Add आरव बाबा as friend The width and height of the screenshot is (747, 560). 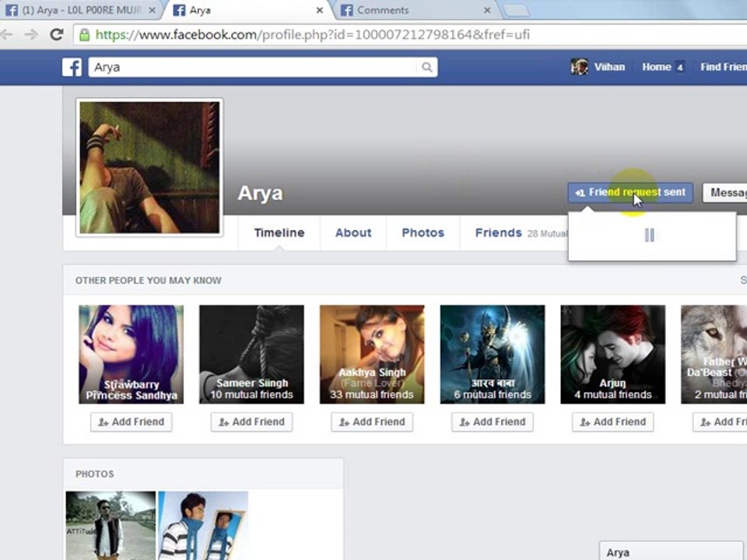pos(492,422)
